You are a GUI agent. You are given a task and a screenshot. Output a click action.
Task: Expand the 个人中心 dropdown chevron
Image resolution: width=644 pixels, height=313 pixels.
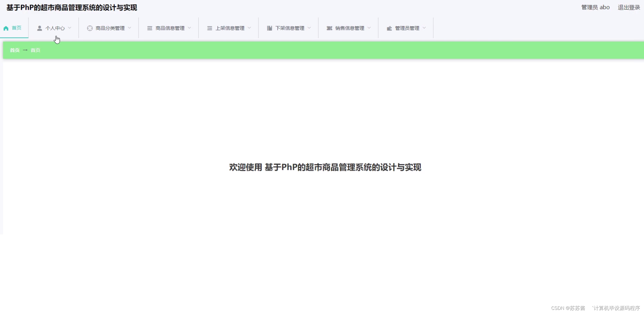(x=69, y=28)
